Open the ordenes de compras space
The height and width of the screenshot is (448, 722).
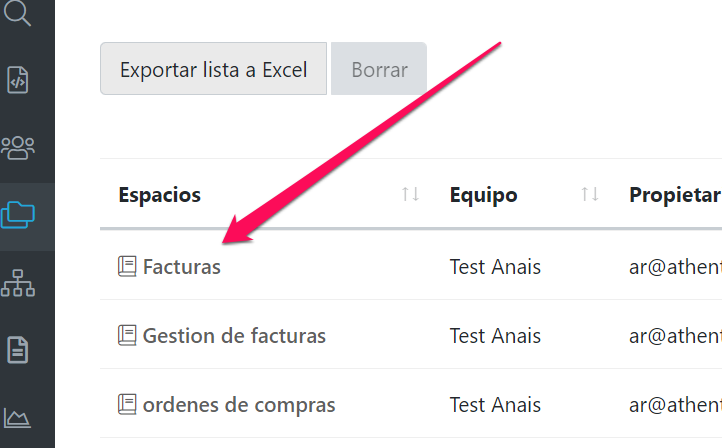tap(239, 405)
